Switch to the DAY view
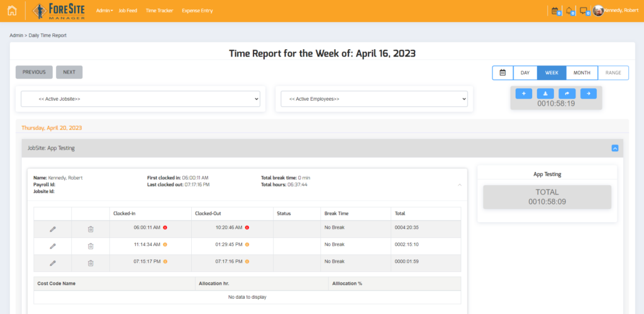 [525, 72]
